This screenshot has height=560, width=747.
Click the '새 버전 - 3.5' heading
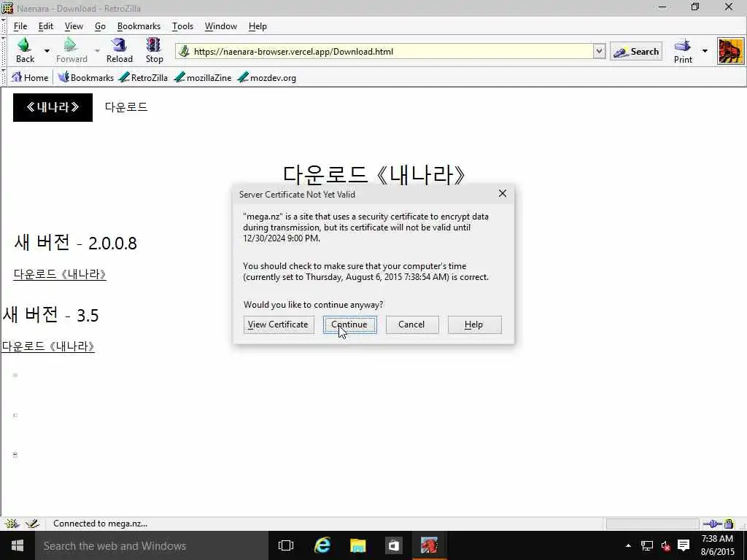coord(50,315)
